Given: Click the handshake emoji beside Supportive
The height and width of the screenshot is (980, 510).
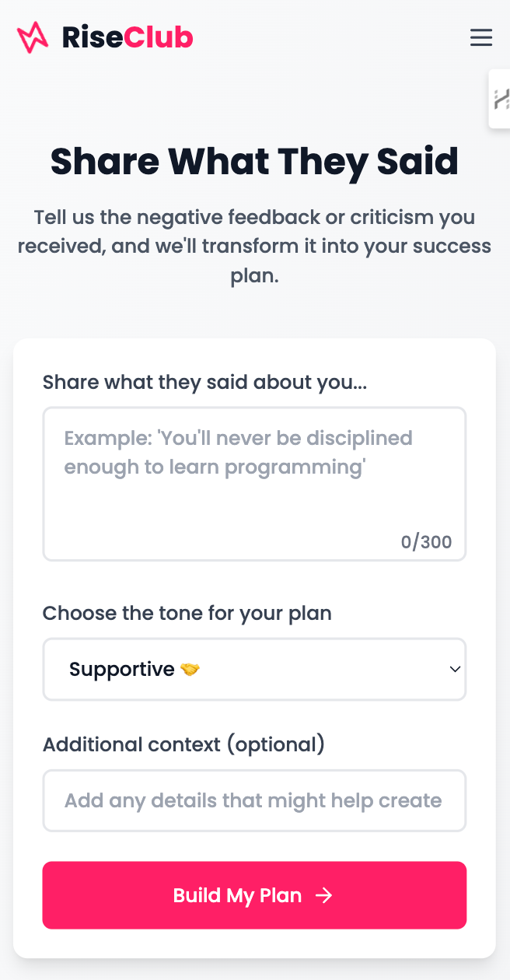Looking at the screenshot, I should click(x=190, y=669).
